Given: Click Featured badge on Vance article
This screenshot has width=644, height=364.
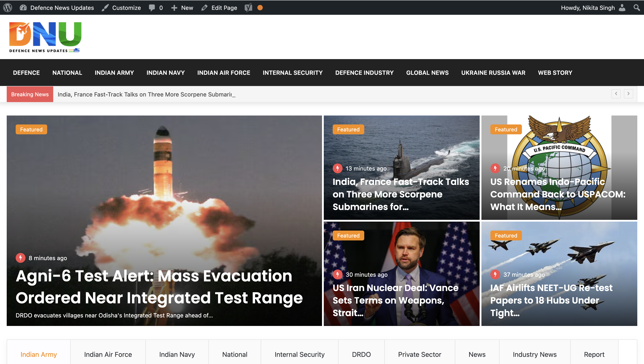Looking at the screenshot, I should [x=348, y=236].
